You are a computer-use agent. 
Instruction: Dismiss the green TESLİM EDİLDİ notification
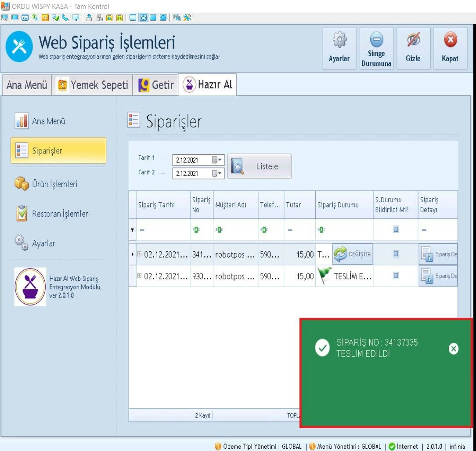pyautogui.click(x=454, y=349)
